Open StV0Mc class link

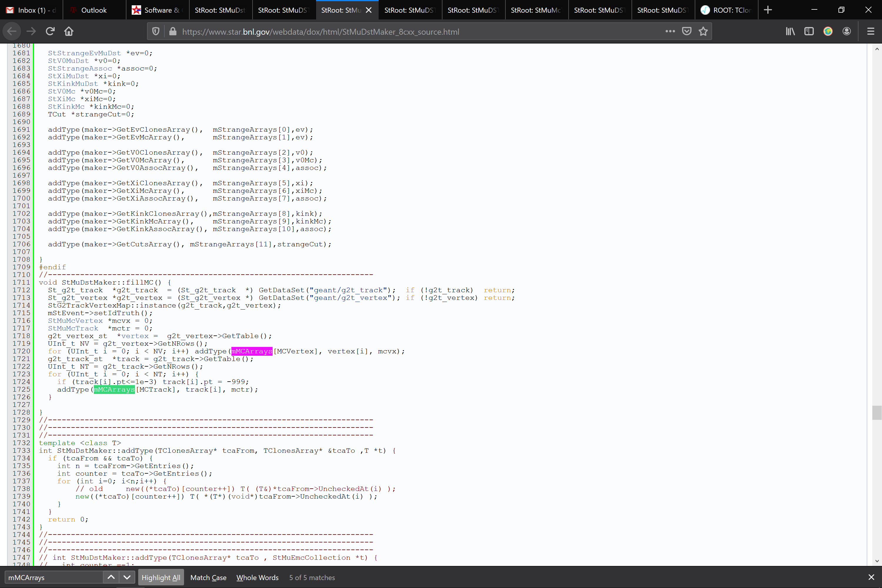[x=61, y=91]
